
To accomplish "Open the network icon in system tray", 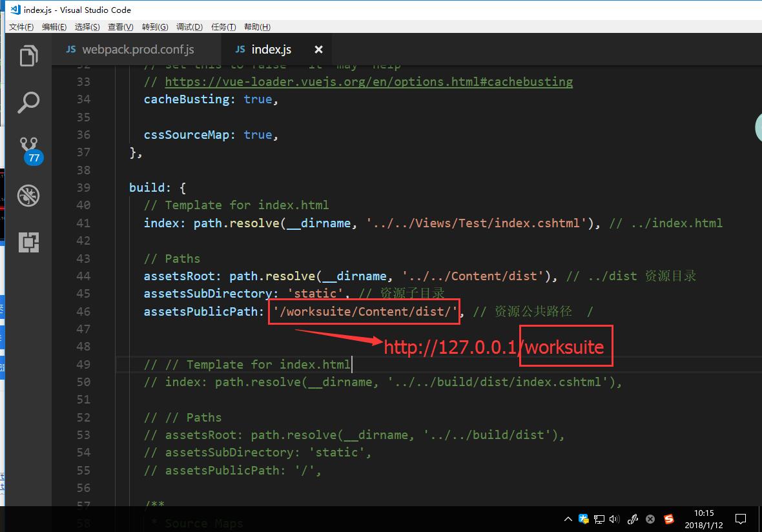I will point(599,519).
